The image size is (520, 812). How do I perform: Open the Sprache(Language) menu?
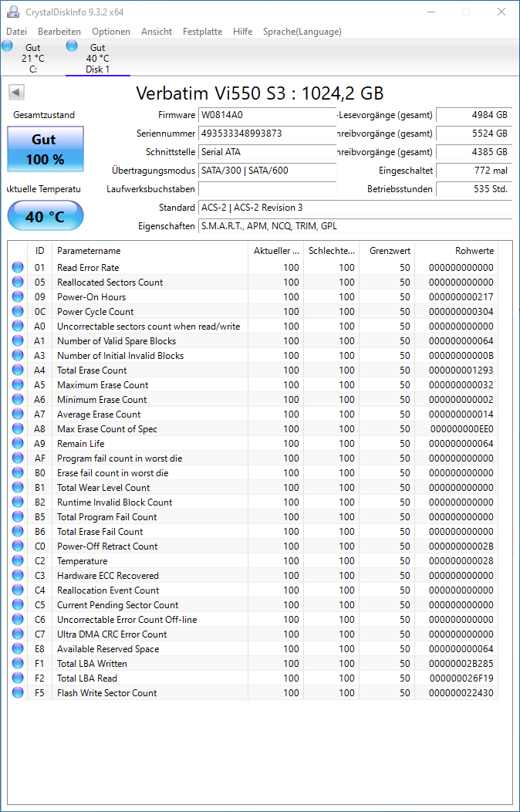[x=302, y=32]
